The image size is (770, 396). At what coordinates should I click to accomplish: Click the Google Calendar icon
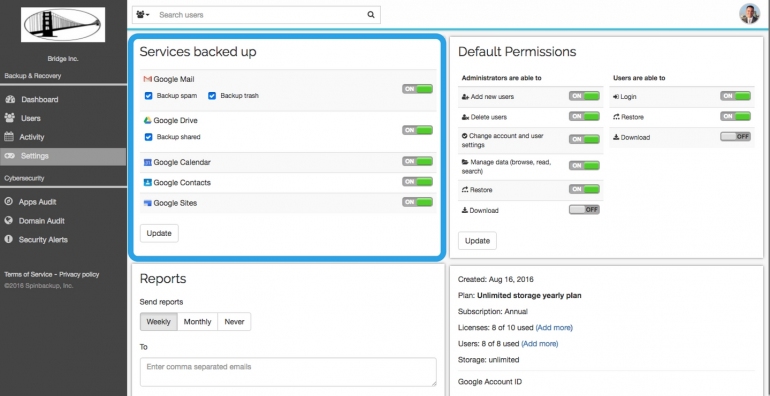pyautogui.click(x=147, y=162)
